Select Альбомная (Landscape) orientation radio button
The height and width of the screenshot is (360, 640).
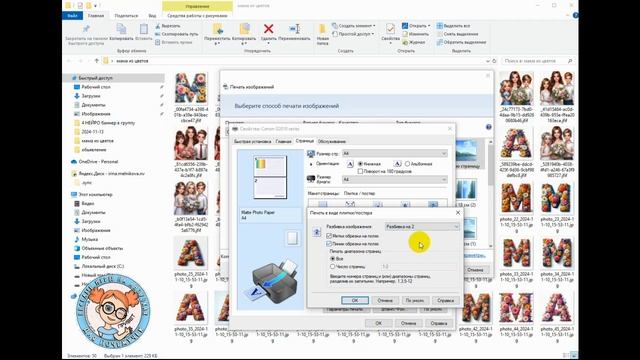(x=407, y=164)
